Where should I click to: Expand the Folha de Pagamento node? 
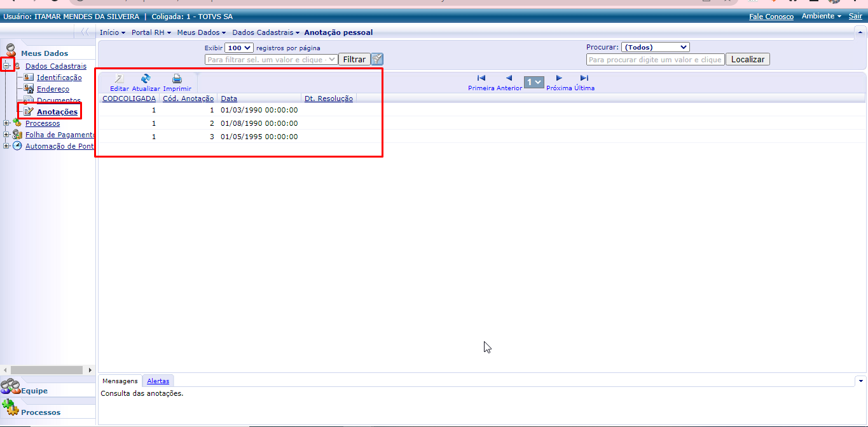click(6, 135)
